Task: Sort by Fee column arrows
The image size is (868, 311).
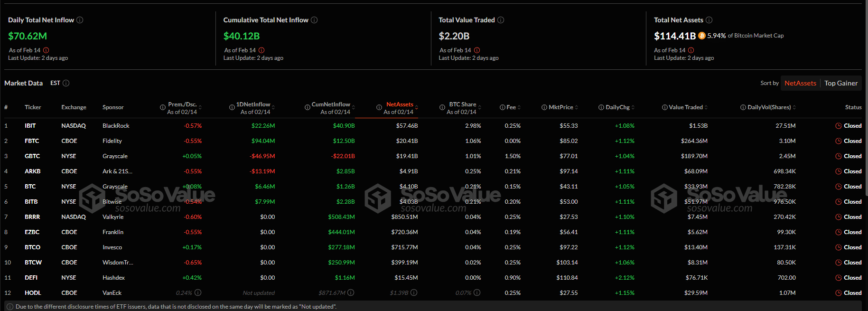Action: tap(519, 107)
